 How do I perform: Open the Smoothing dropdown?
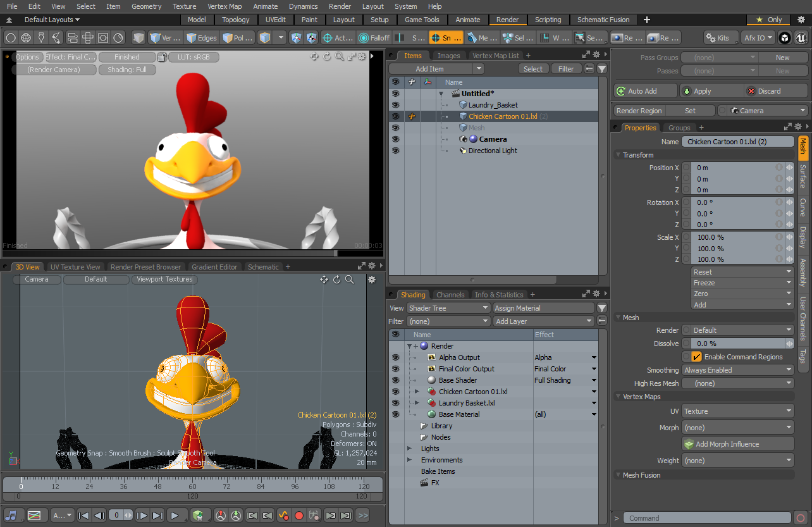pyautogui.click(x=737, y=370)
